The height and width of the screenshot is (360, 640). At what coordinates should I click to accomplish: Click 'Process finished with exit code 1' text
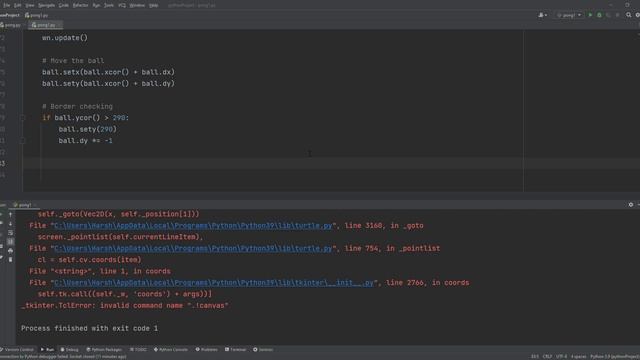(89, 329)
